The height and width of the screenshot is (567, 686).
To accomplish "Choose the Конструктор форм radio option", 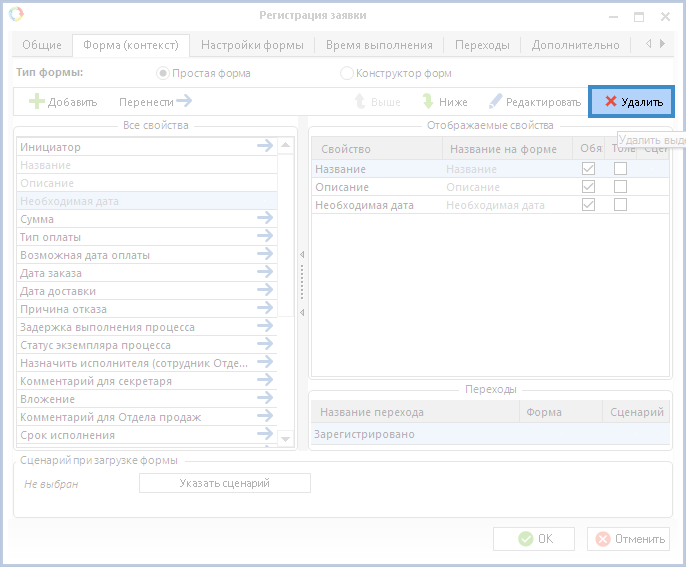I will 347,73.
